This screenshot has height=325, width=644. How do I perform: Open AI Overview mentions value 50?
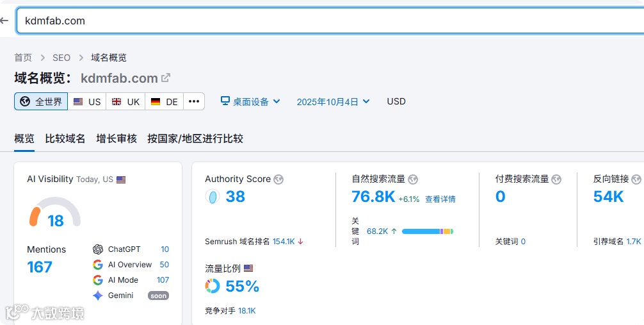click(165, 265)
